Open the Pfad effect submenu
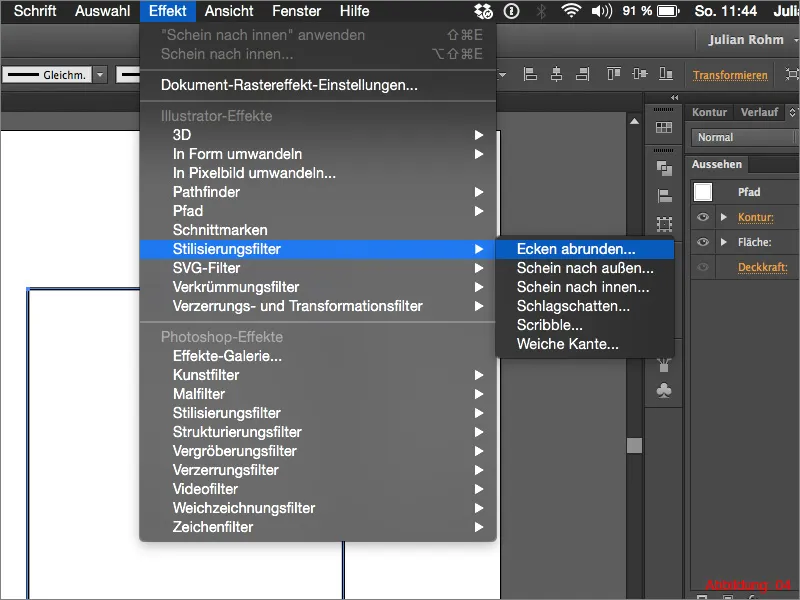Image resolution: width=800 pixels, height=600 pixels. [318, 211]
